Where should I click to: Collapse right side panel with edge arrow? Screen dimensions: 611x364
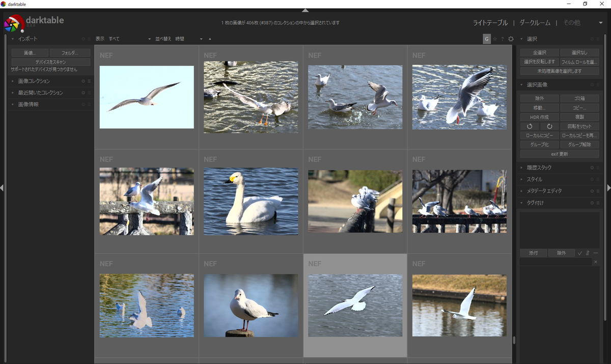pyautogui.click(x=608, y=188)
